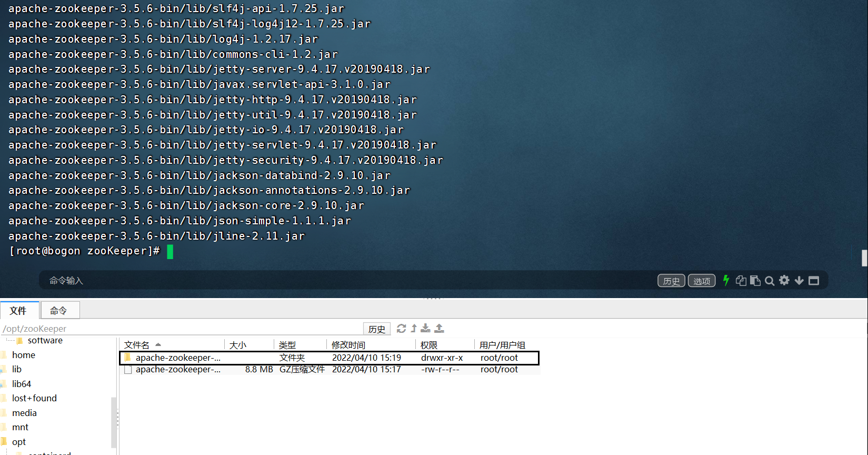
Task: Select the mnt folder in tree
Action: (20, 427)
